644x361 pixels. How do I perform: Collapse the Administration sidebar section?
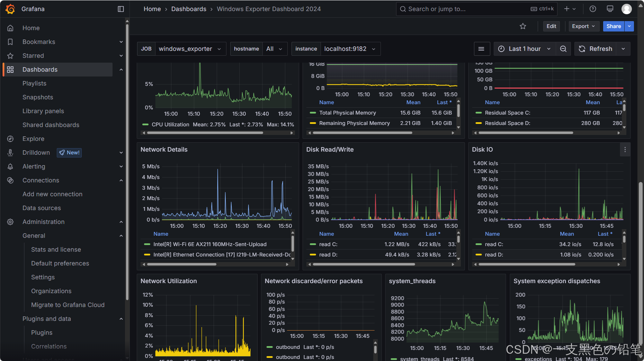point(121,222)
